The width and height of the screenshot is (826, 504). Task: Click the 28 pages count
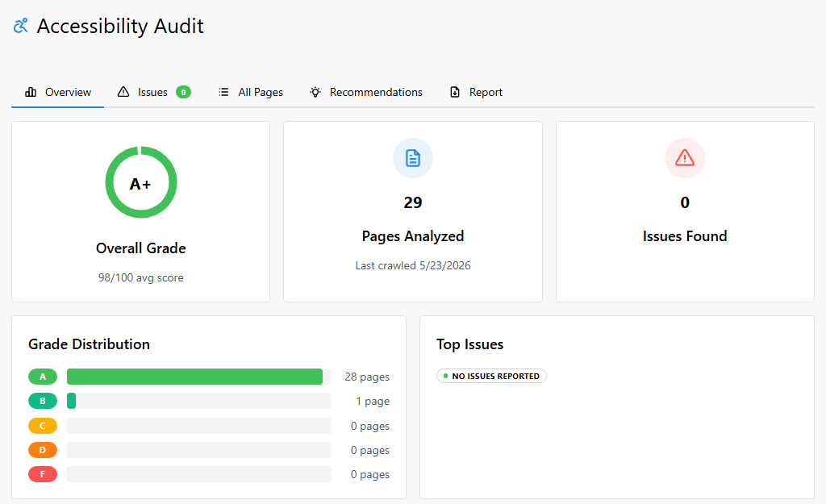(x=367, y=377)
